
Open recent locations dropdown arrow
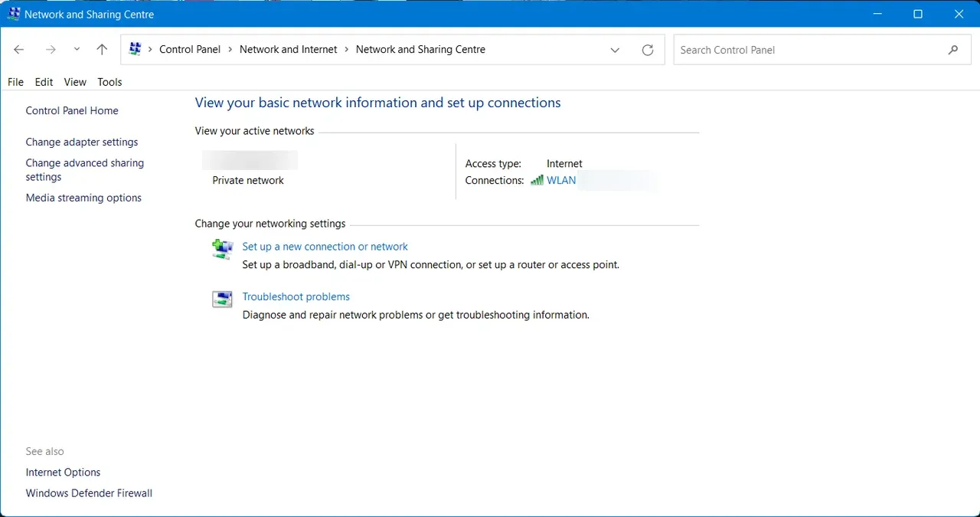click(77, 50)
